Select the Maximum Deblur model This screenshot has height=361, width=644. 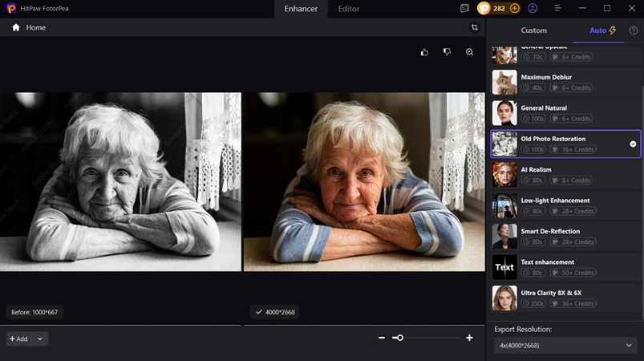pos(565,82)
